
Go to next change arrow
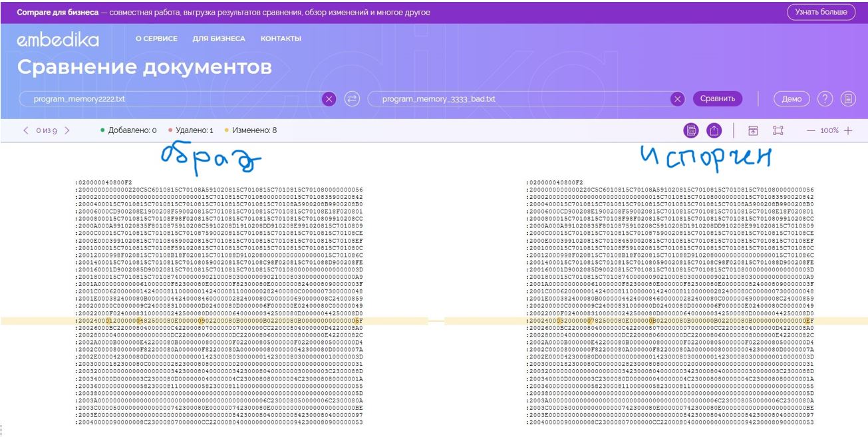pos(67,131)
